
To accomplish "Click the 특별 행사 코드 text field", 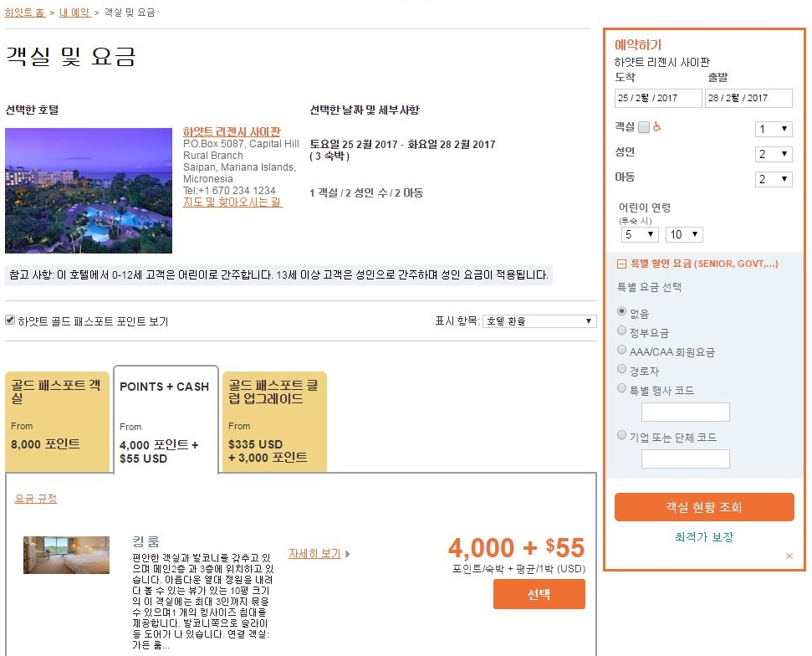I will 685,412.
